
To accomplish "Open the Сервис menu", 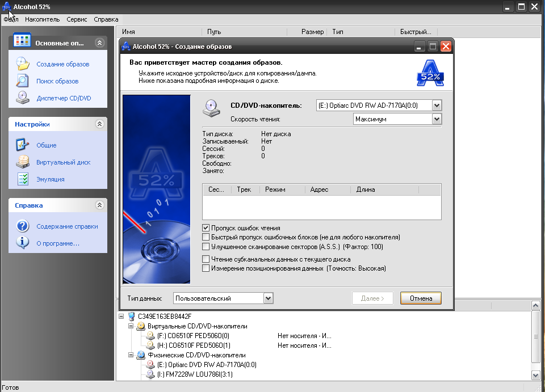I will pos(77,19).
